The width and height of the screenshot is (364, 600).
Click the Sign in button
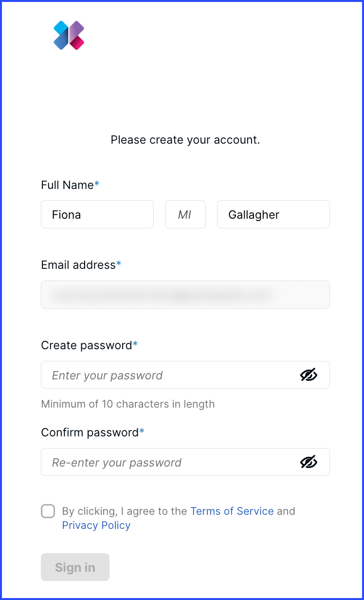tap(75, 567)
